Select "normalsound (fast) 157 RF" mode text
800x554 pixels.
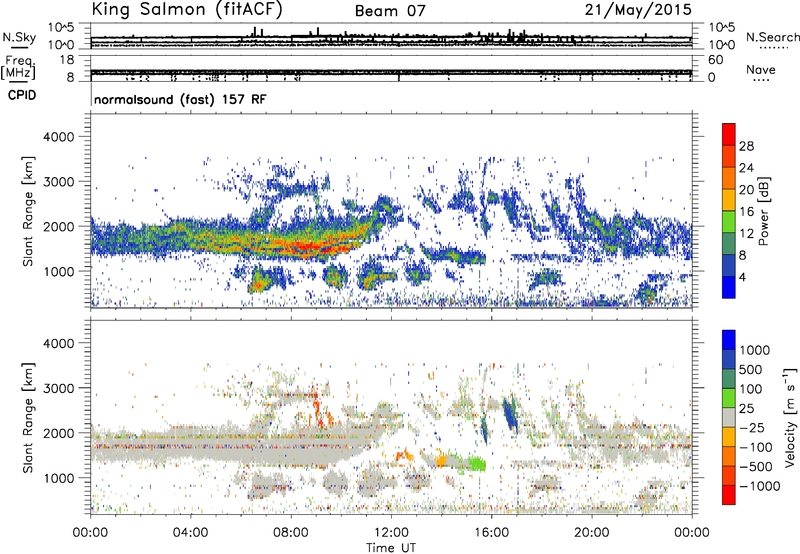pyautogui.click(x=180, y=99)
